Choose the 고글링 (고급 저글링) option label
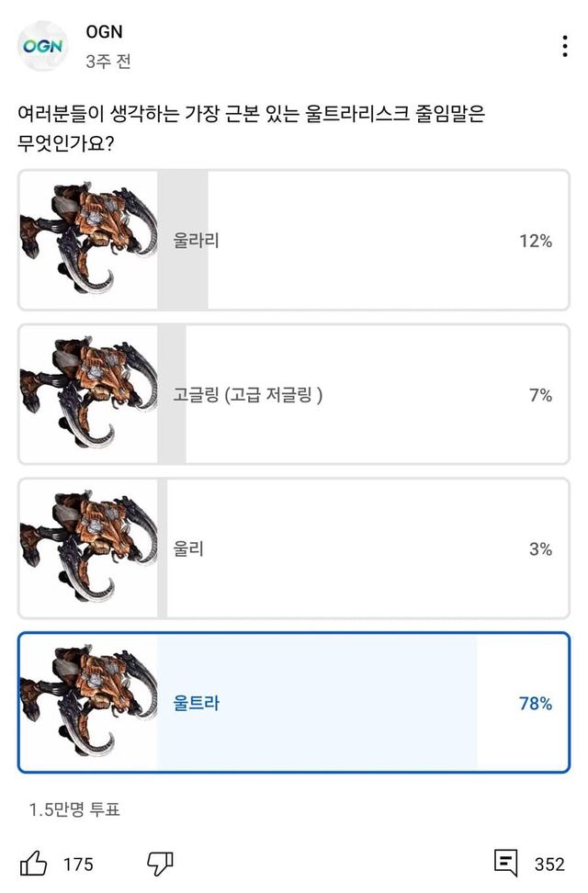 pyautogui.click(x=248, y=395)
